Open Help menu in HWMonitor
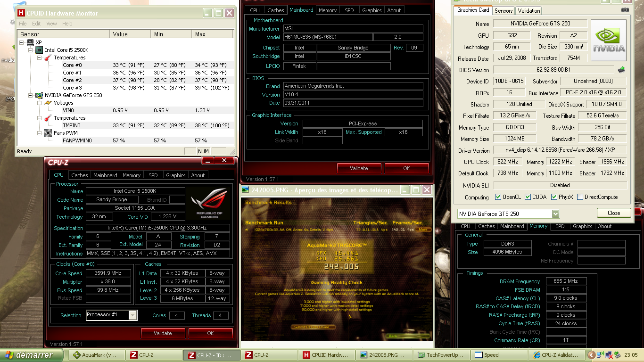This screenshot has width=644, height=362. coord(67,24)
